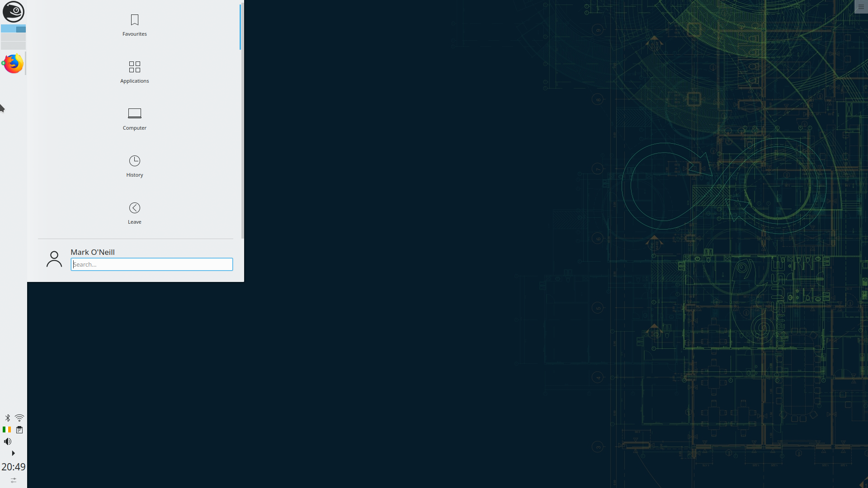868x488 pixels.
Task: Switch to the first (highlighted) virtual desktop
Action: pyautogui.click(x=13, y=29)
